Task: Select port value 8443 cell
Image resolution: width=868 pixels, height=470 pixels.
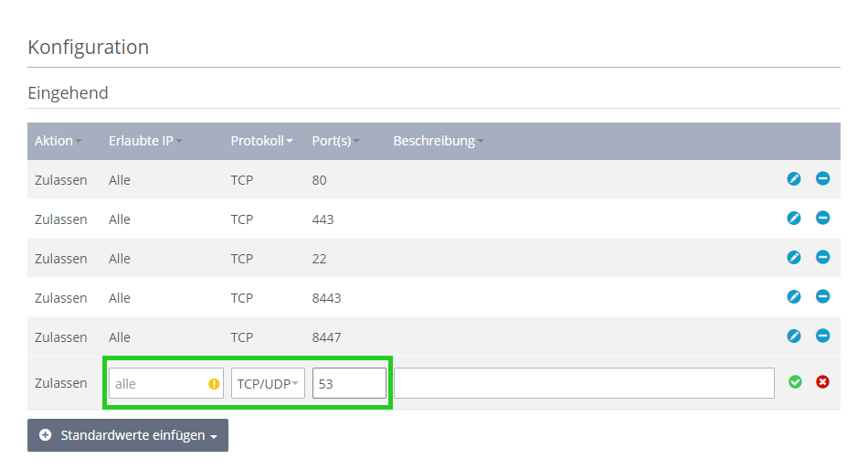Action: pos(326,298)
